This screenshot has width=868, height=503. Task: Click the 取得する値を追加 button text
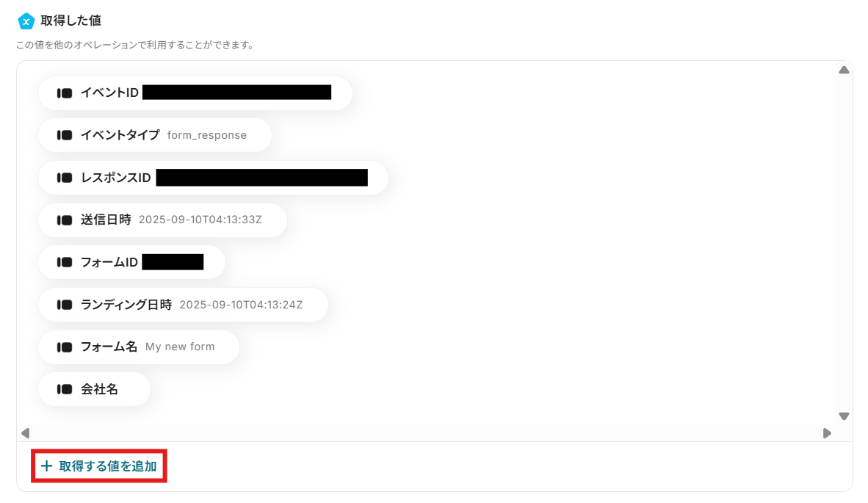tap(108, 466)
